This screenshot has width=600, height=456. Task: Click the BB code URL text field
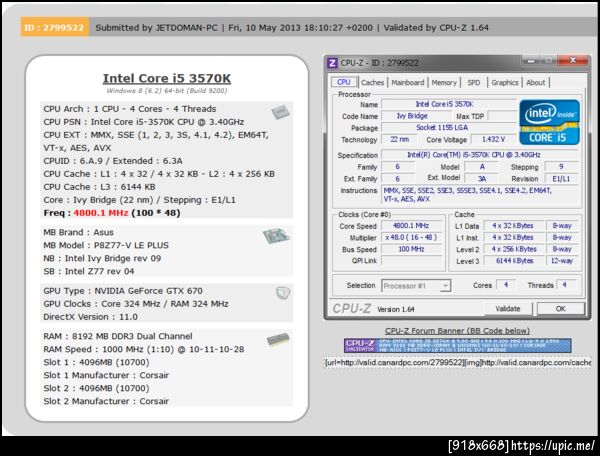point(458,362)
